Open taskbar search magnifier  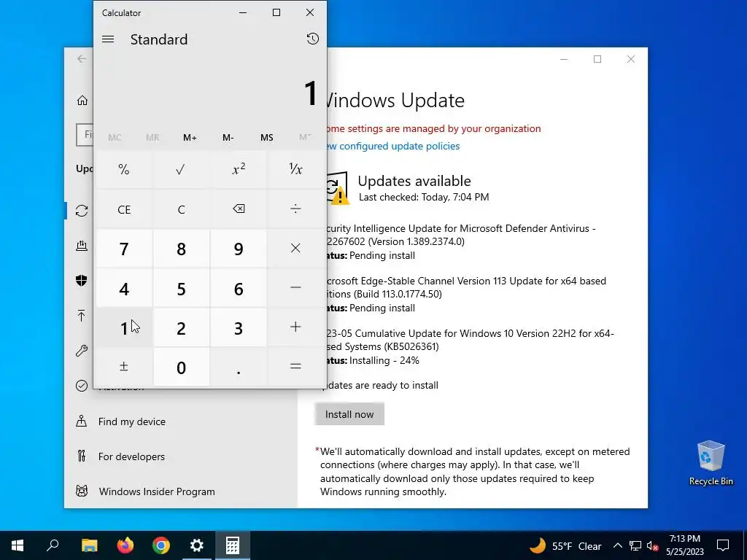53,545
